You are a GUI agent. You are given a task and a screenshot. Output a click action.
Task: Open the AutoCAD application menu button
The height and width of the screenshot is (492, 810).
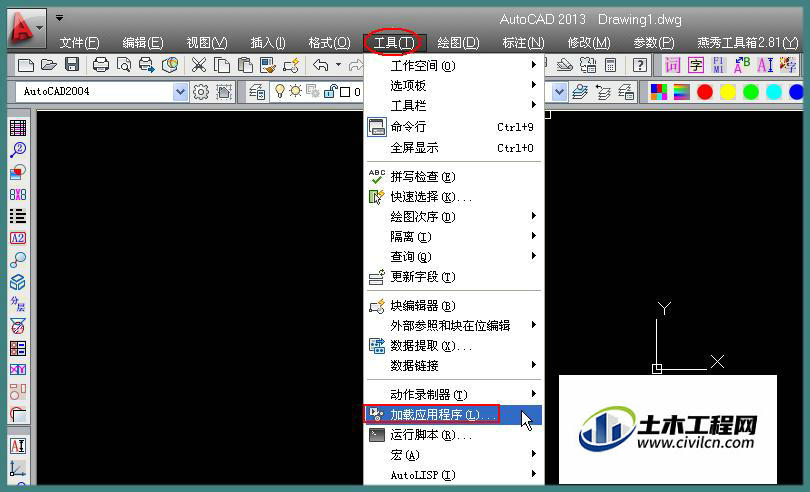coord(27,27)
